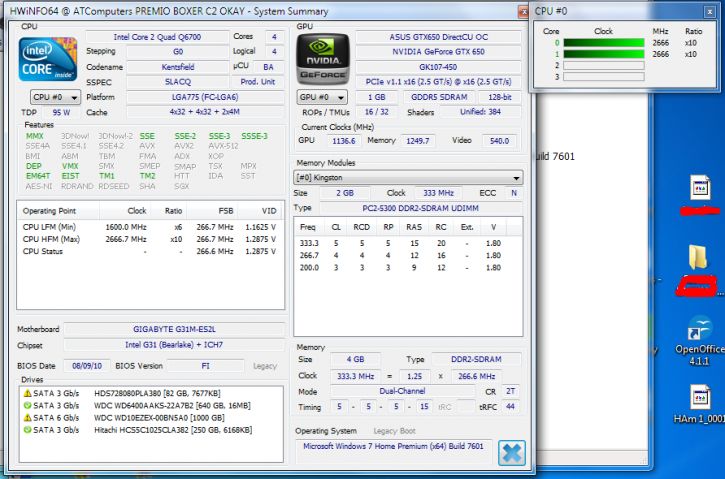The height and width of the screenshot is (479, 725).
Task: Click the BIOS Date 08/09/10 field
Action: (87, 366)
